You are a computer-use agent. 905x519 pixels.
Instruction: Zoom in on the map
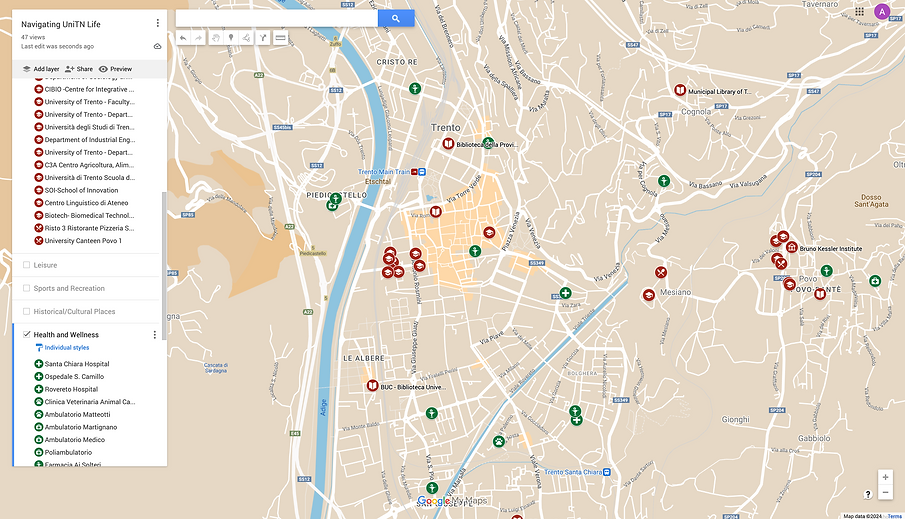(885, 477)
